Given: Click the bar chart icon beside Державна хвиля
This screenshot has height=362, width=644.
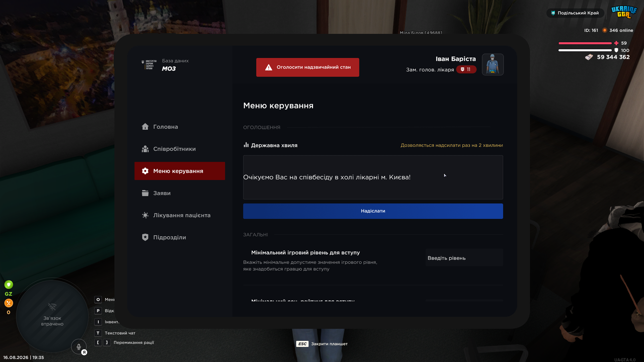Looking at the screenshot, I should [x=246, y=145].
